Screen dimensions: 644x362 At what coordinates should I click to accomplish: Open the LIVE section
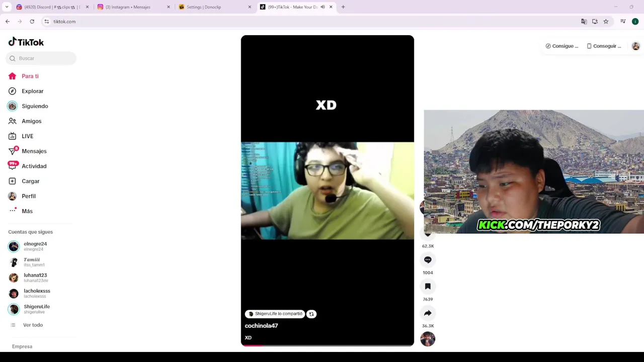click(x=27, y=136)
